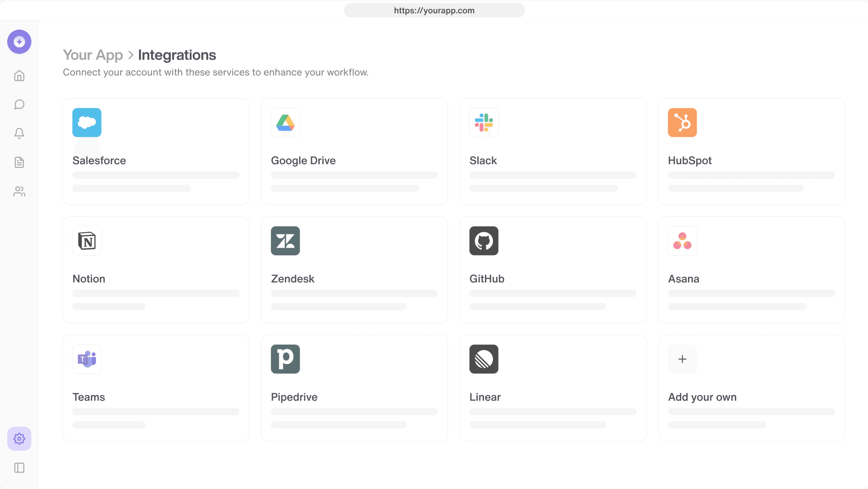
Task: Open the settings gear icon
Action: click(19, 439)
